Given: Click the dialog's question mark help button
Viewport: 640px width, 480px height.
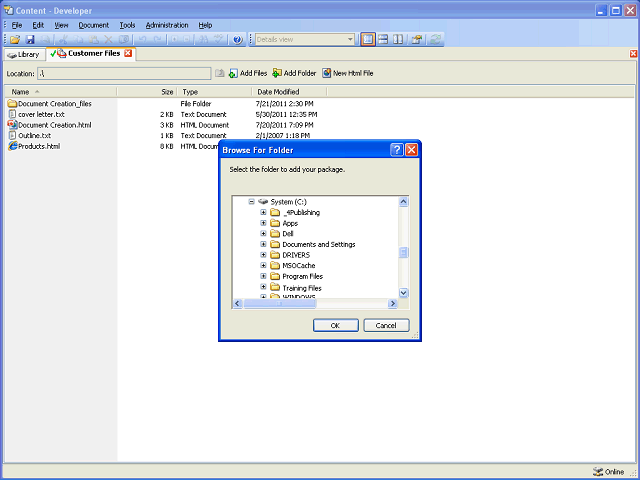Looking at the screenshot, I should click(396, 150).
